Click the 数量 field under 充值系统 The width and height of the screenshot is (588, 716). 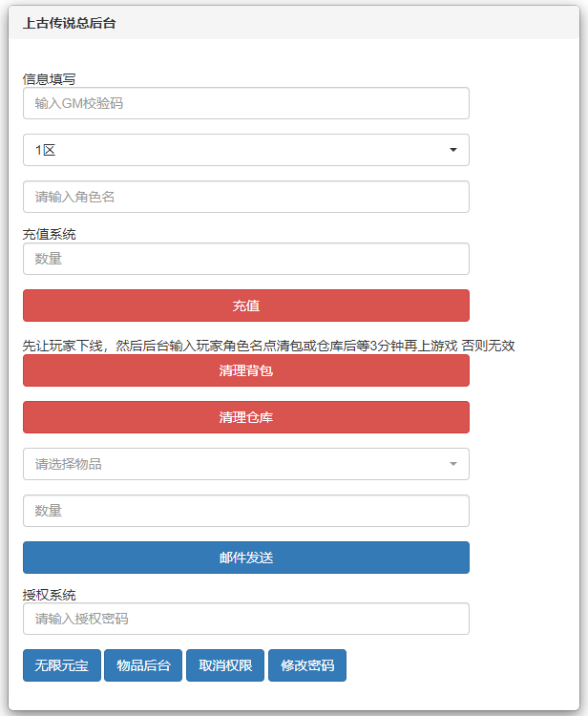pyautogui.click(x=246, y=259)
